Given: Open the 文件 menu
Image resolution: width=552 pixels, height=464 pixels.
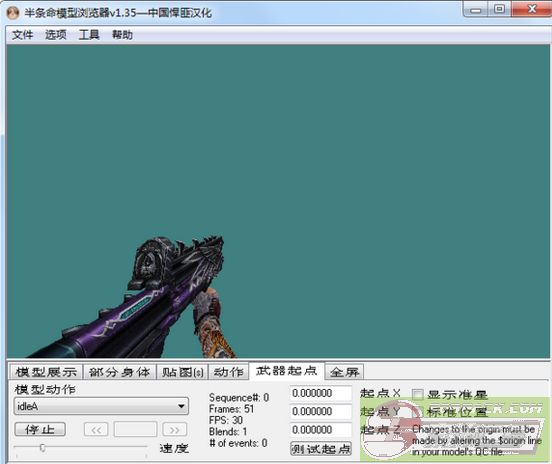Looking at the screenshot, I should pyautogui.click(x=22, y=35).
